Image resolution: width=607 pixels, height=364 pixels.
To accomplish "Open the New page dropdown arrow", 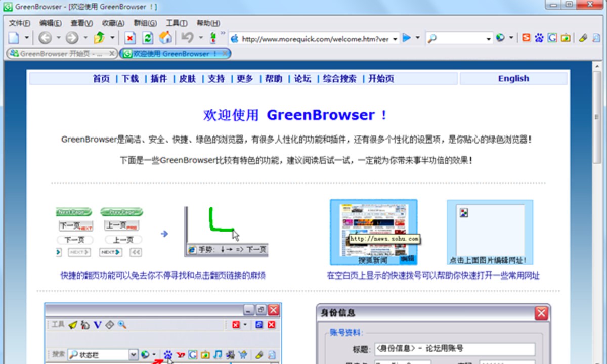I will (x=26, y=39).
